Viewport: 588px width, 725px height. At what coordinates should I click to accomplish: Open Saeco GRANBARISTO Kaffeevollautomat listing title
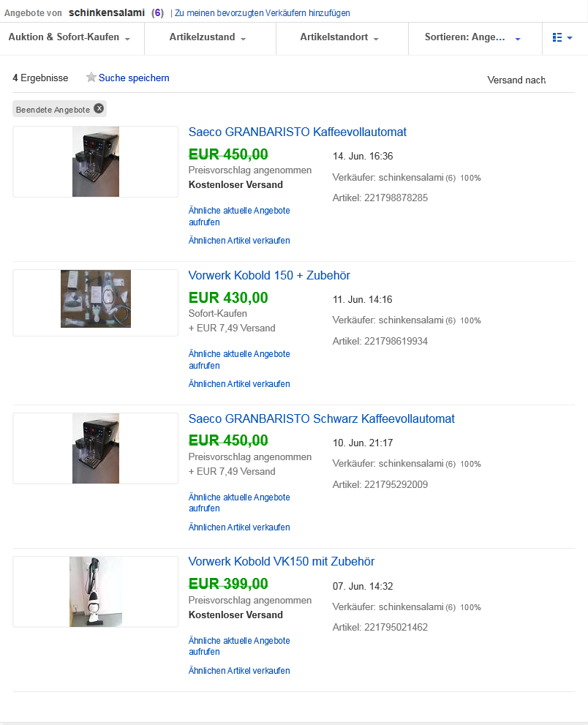click(297, 132)
